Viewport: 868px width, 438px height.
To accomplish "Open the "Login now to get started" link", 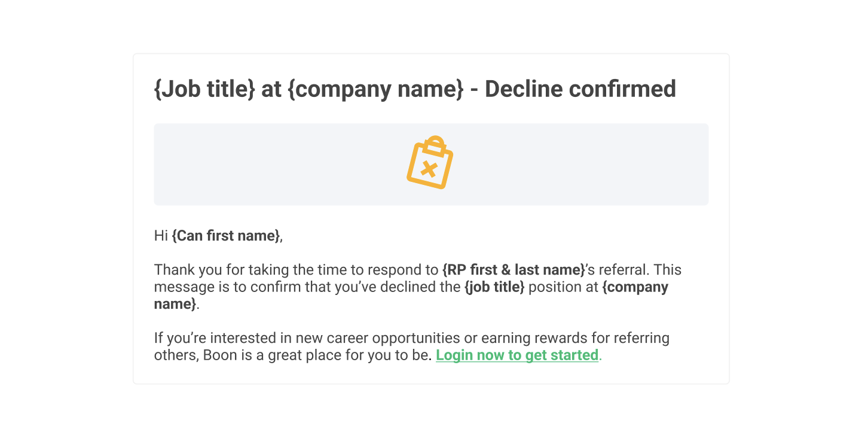I will (x=517, y=355).
